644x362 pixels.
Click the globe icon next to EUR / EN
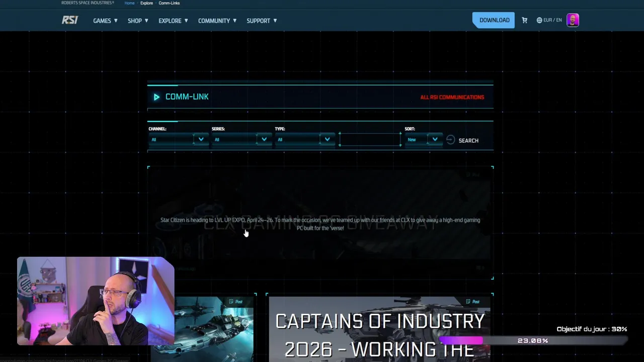[539, 20]
